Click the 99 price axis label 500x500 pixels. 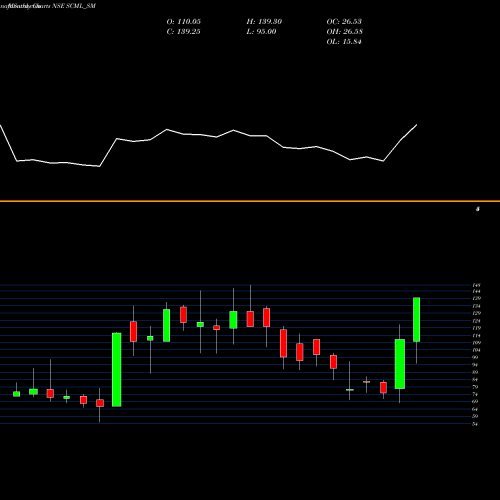475,357
